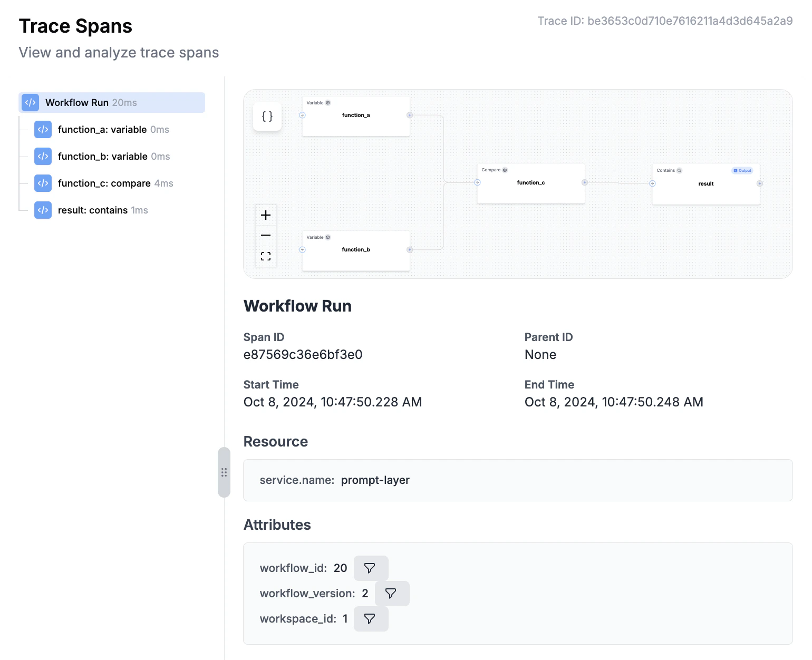Click the Parent ID value None
The image size is (812, 660).
[x=540, y=355]
